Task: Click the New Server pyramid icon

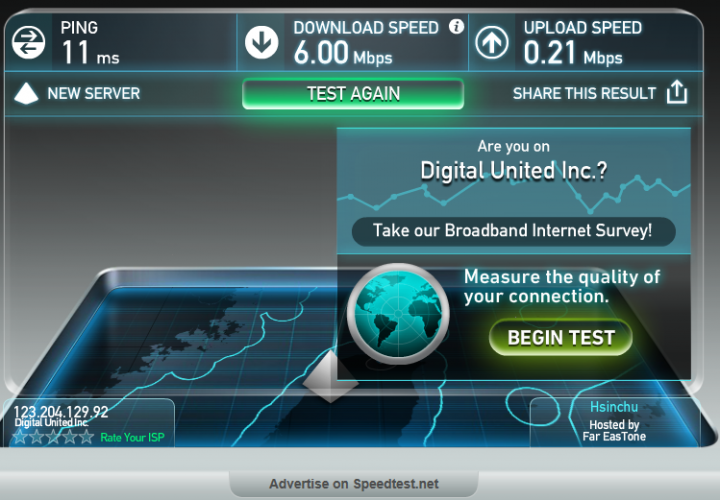Action: point(26,93)
